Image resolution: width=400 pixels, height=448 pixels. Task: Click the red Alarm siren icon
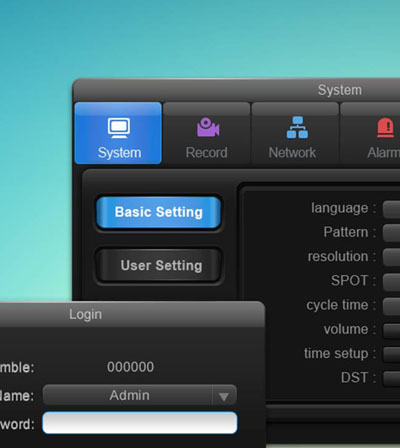point(386,128)
